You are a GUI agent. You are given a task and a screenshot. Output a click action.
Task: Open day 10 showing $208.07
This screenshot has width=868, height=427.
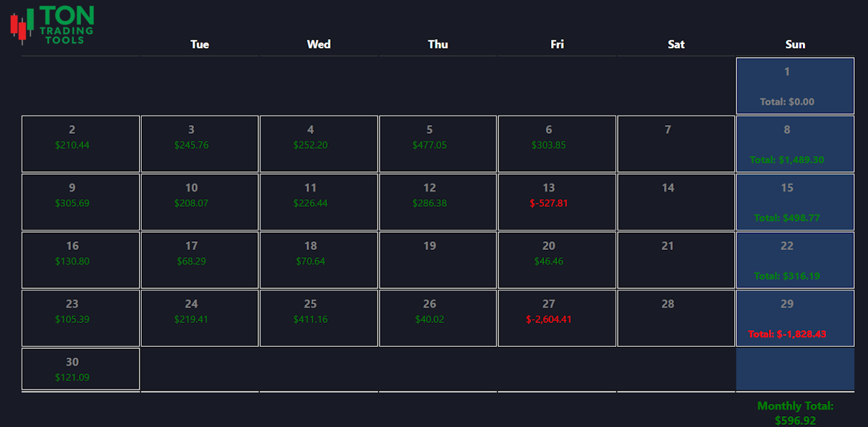(x=200, y=202)
